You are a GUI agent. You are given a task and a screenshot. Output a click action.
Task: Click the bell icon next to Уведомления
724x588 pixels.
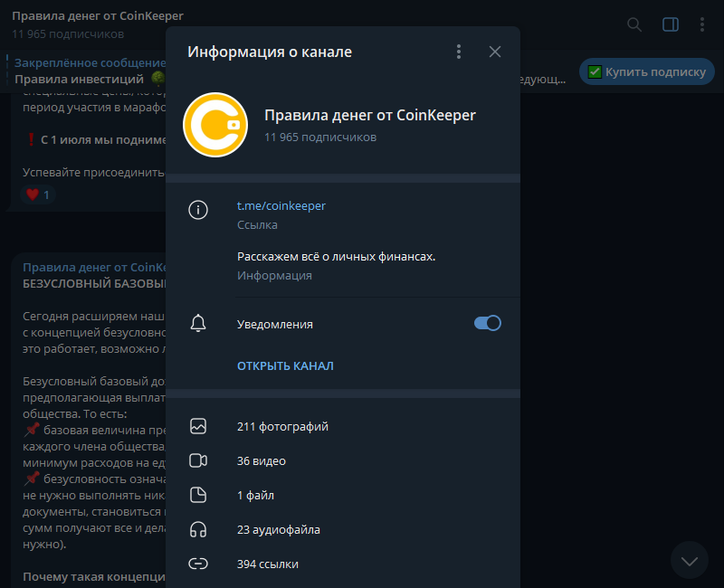coord(198,323)
